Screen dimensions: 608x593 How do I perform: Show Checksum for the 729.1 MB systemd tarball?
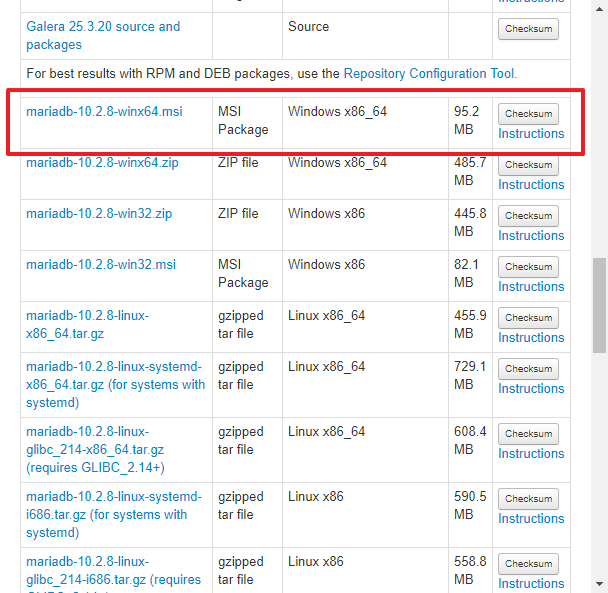pyautogui.click(x=528, y=368)
